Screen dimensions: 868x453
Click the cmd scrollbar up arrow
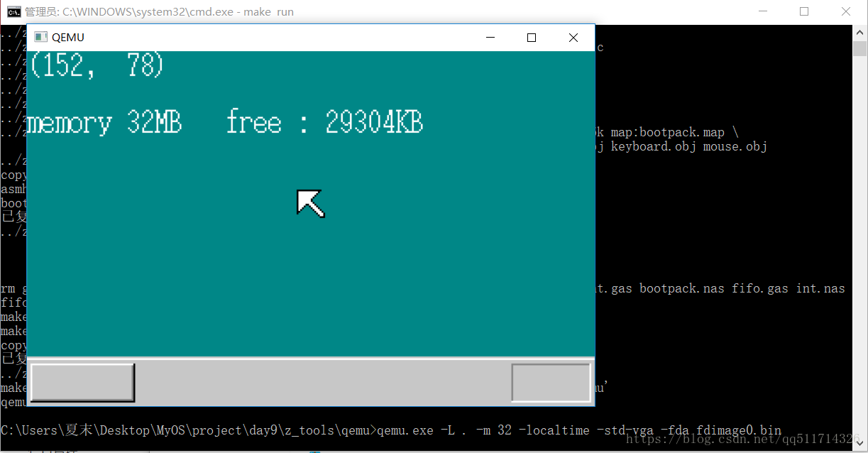pos(860,32)
